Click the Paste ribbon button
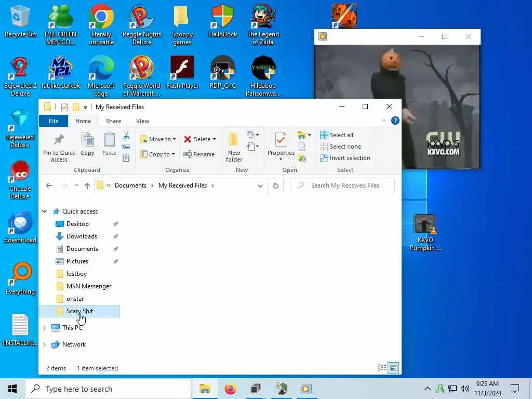This screenshot has height=399, width=532. 109,144
